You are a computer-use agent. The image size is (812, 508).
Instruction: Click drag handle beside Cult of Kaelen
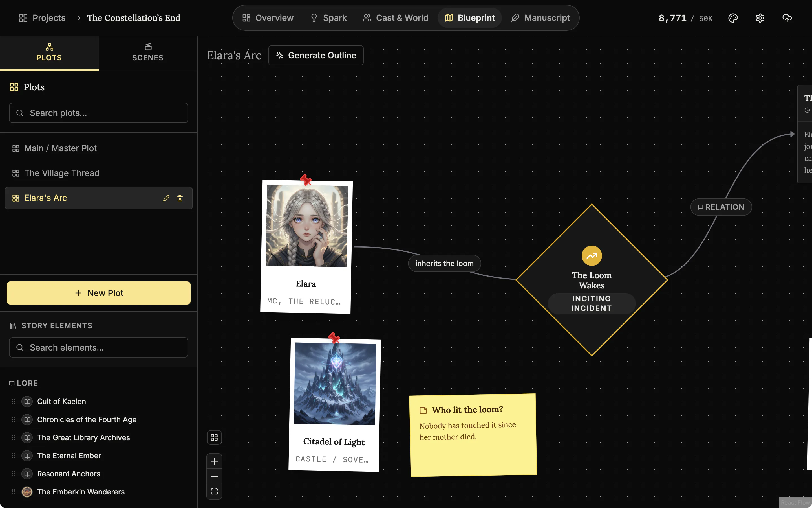(x=14, y=401)
